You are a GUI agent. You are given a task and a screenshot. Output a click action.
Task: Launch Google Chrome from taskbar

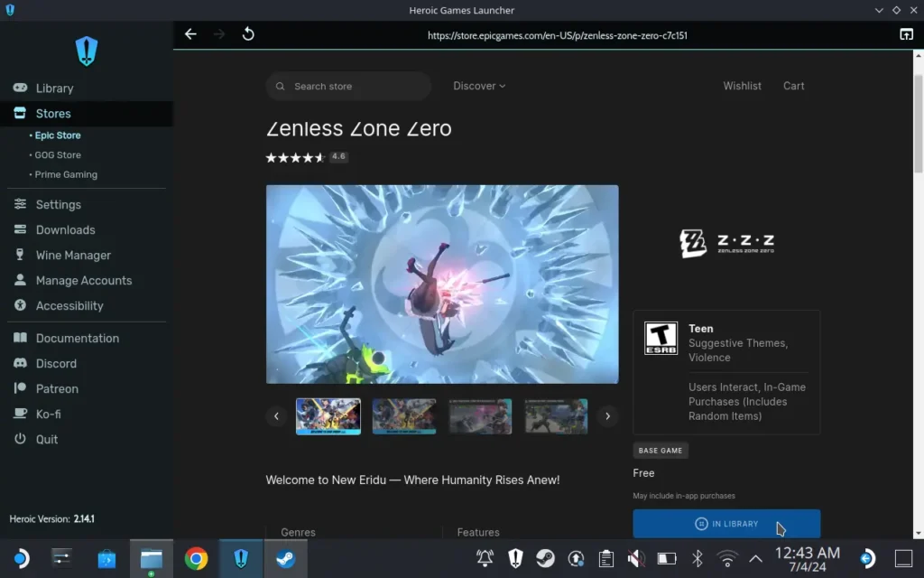click(196, 558)
